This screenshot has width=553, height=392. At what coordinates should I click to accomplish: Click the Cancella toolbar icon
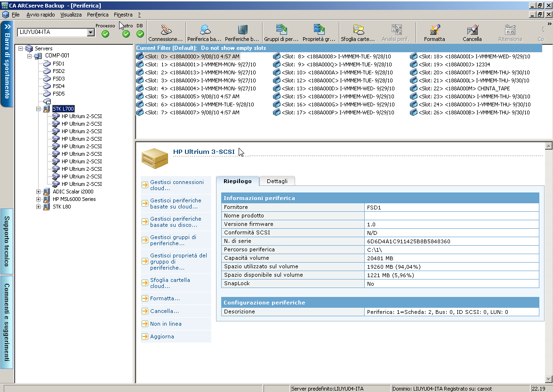[x=472, y=30]
